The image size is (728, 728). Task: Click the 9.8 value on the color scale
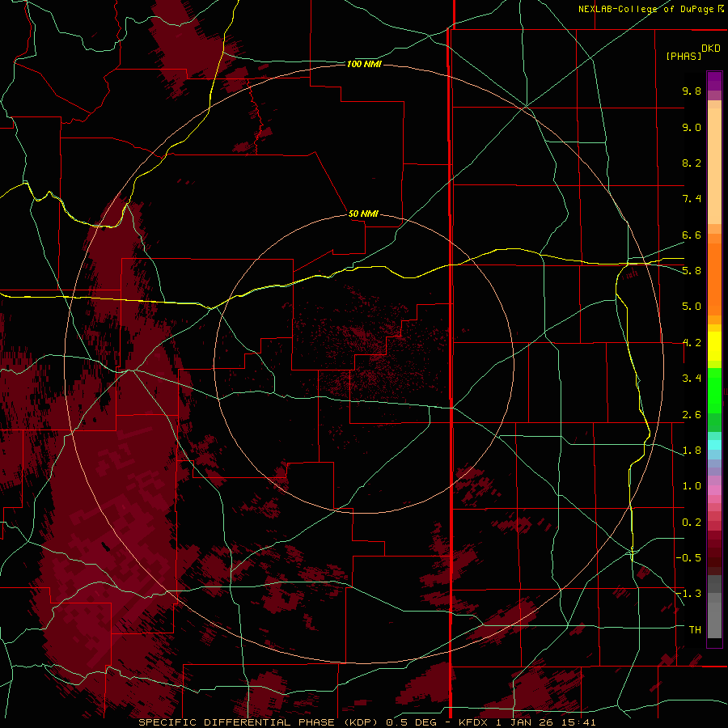[x=692, y=91]
